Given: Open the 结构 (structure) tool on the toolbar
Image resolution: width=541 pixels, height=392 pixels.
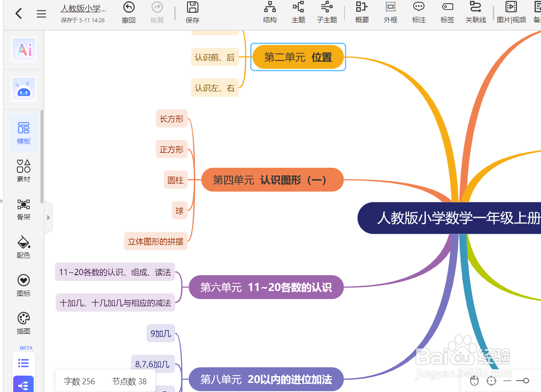Looking at the screenshot, I should (x=270, y=12).
